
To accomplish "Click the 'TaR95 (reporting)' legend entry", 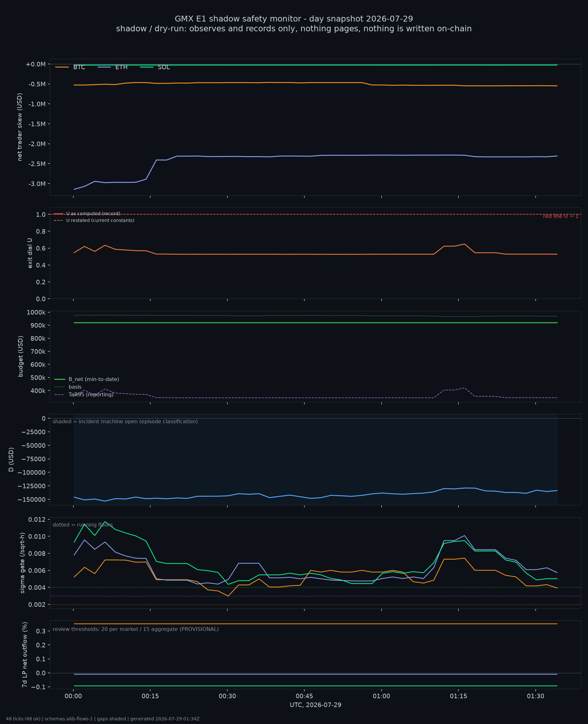I will (84, 395).
